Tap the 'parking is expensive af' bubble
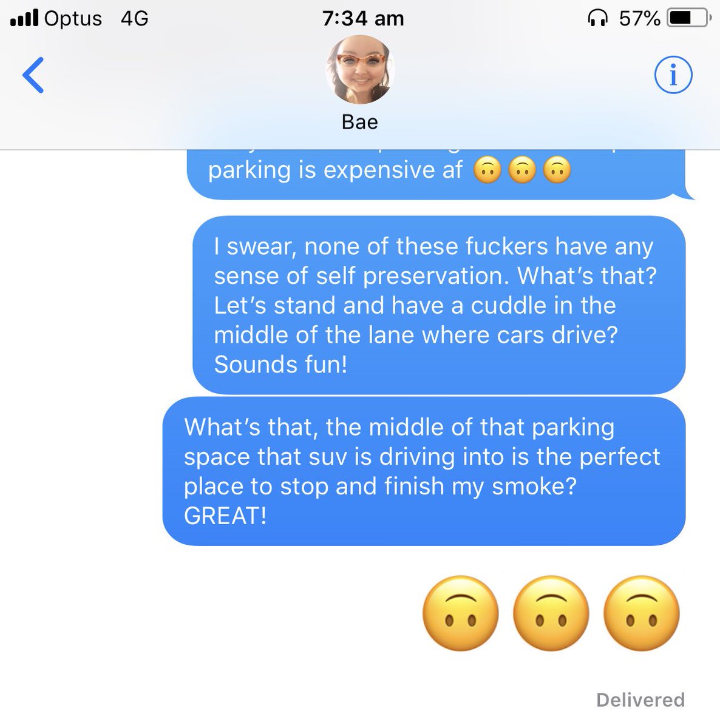 440,174
